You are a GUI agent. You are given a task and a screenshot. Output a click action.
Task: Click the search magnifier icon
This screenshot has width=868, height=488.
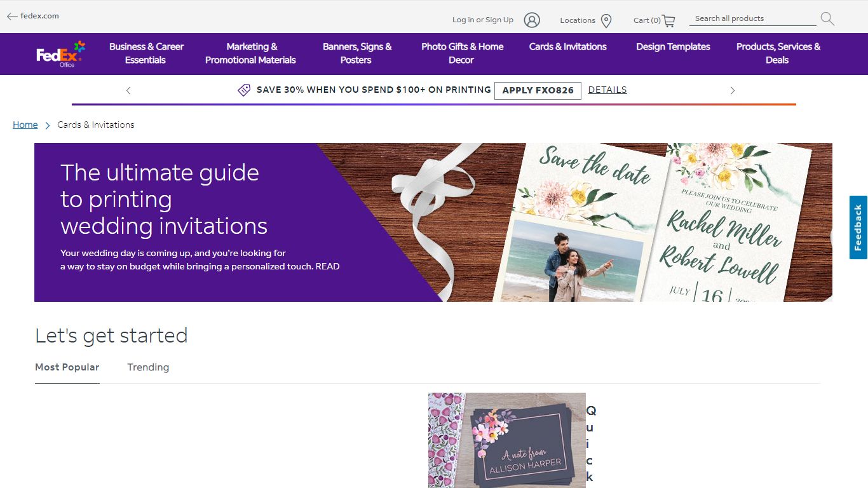point(827,19)
